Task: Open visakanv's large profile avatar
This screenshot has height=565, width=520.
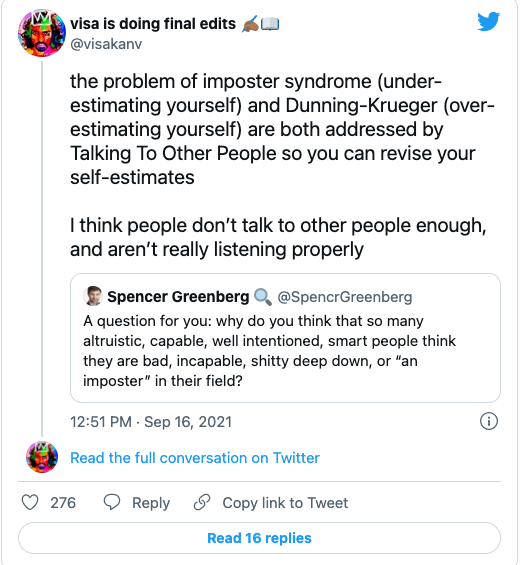Action: pyautogui.click(x=42, y=33)
